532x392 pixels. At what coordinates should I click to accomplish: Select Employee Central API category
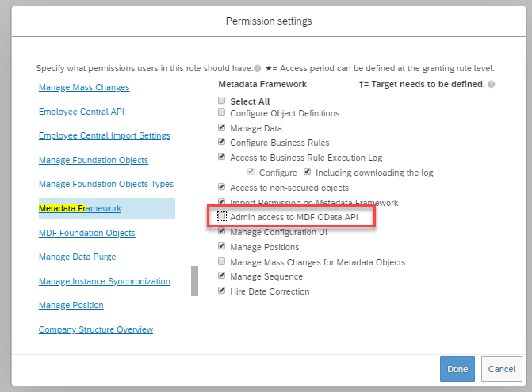click(x=82, y=112)
